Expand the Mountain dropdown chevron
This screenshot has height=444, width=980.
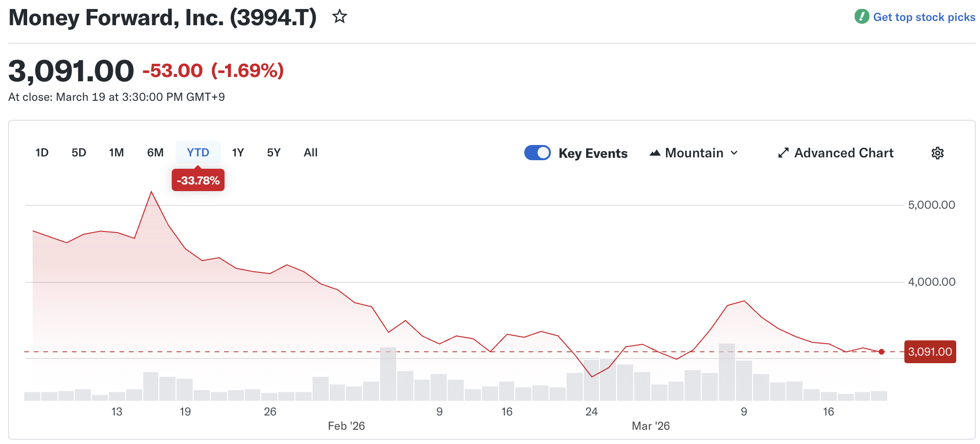[734, 153]
